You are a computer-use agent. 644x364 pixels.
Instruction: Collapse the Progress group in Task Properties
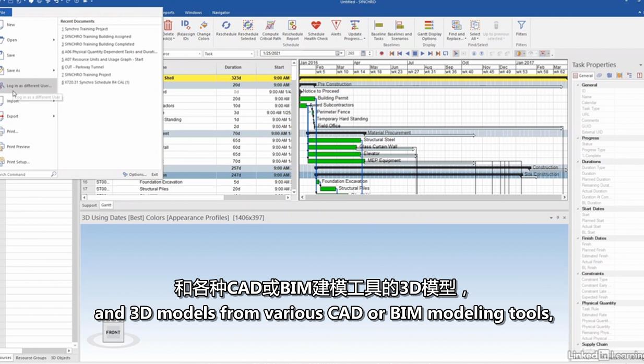click(x=579, y=138)
